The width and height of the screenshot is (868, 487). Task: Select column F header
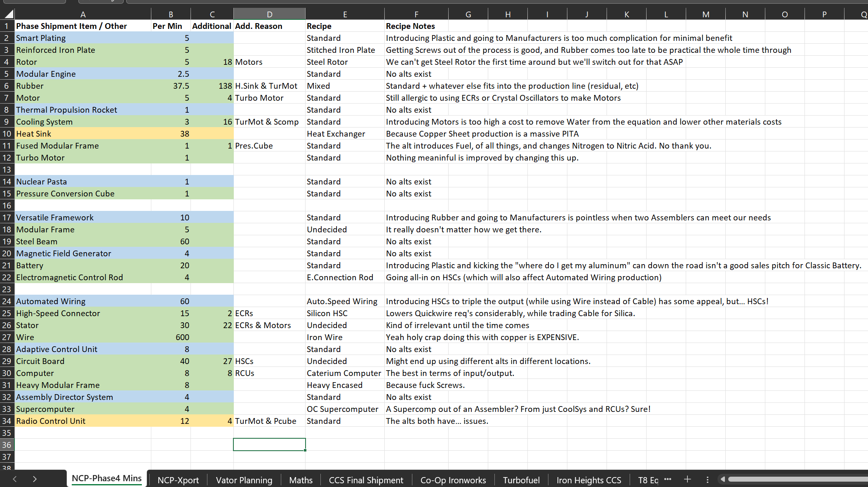(416, 14)
